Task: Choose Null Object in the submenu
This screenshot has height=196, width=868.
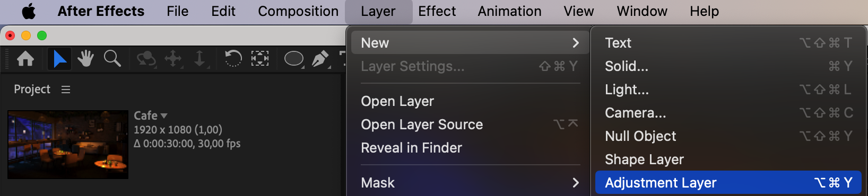Action: coord(728,136)
